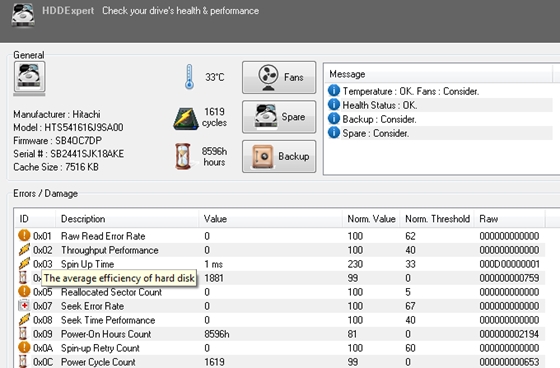Click the 'Spare : Consider.' message

(x=376, y=133)
